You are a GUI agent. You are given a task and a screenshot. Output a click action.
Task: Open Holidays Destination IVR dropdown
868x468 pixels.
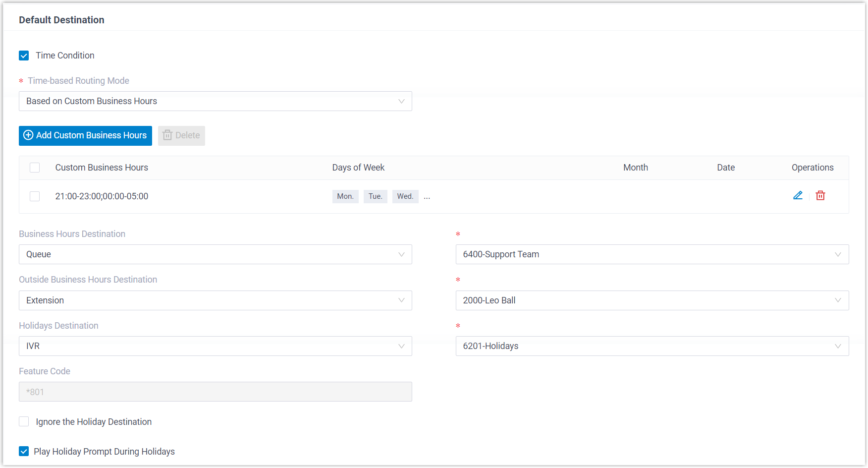(x=215, y=346)
